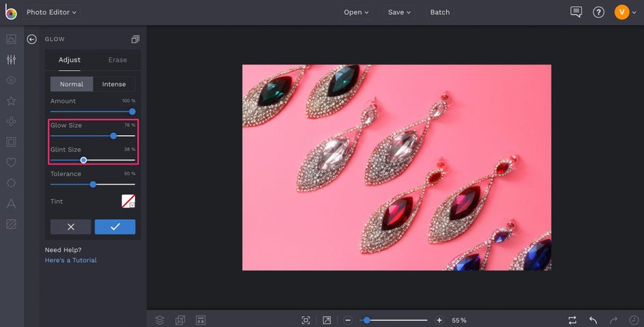Click the undo arrow icon
The height and width of the screenshot is (327, 644).
tap(593, 320)
